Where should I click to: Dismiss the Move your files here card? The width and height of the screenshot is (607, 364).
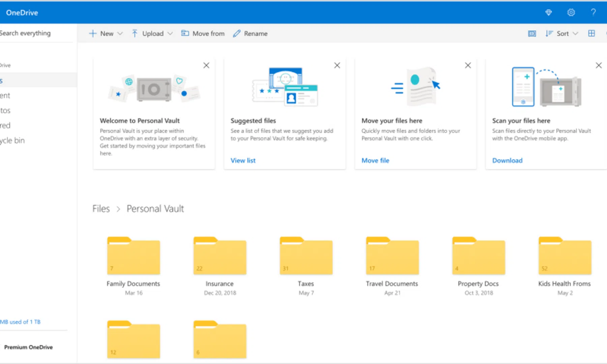click(468, 65)
